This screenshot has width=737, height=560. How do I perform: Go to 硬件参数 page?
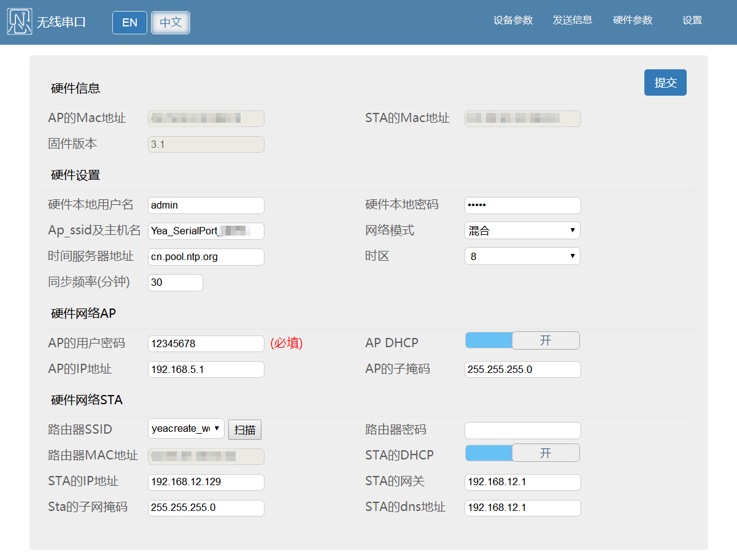coord(633,20)
